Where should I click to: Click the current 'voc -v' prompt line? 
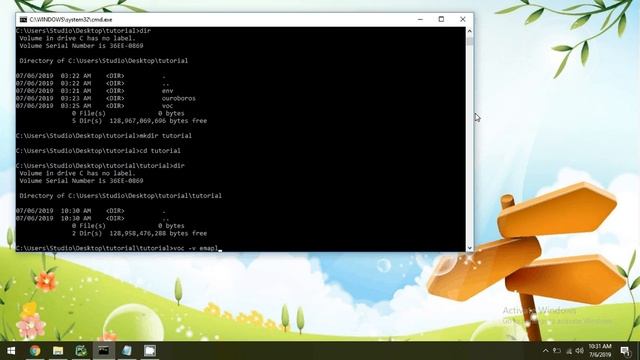pos(118,248)
